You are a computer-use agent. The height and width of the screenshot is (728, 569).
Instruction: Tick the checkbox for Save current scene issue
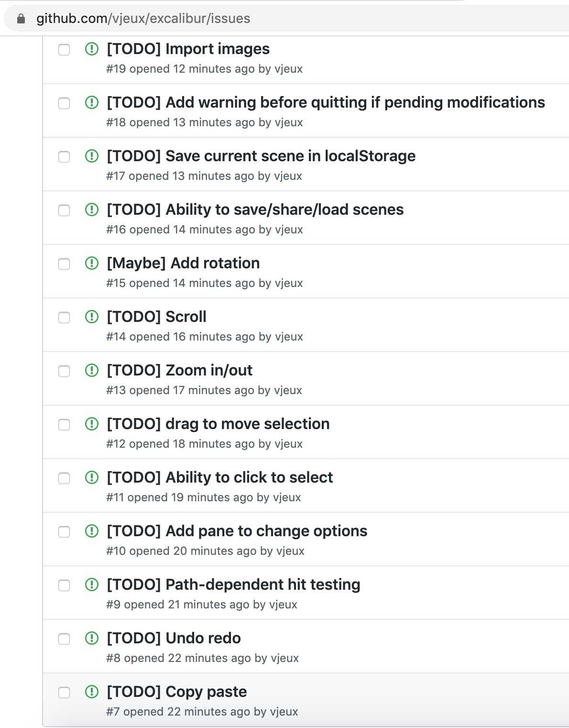(x=64, y=157)
